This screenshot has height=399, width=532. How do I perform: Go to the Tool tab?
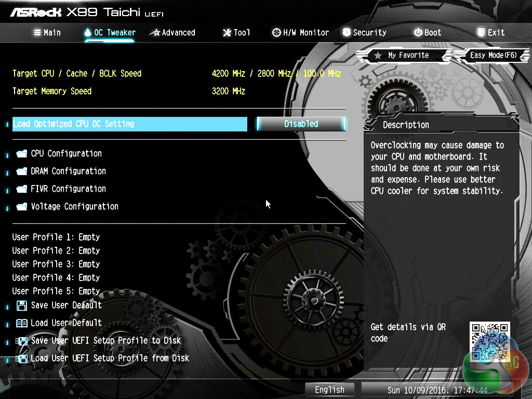point(236,33)
